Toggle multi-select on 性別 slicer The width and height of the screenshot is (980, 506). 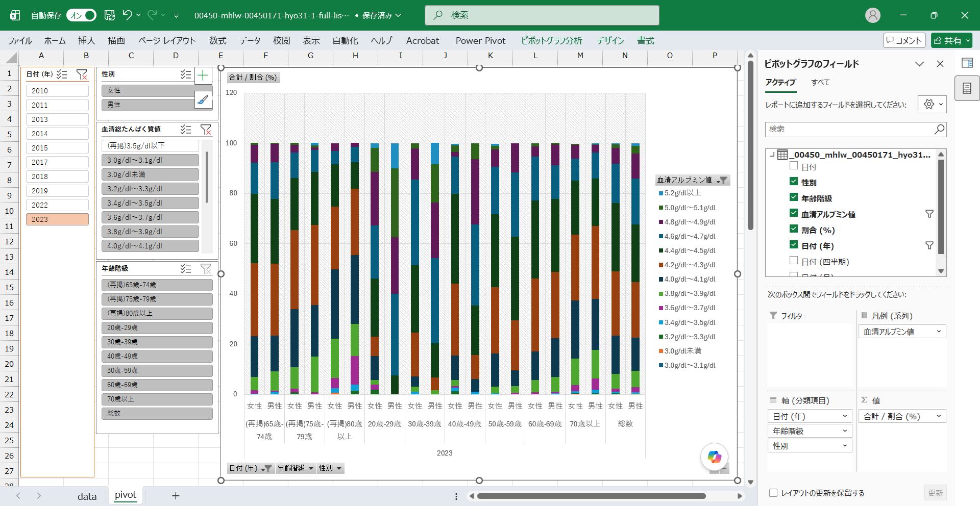pos(186,75)
